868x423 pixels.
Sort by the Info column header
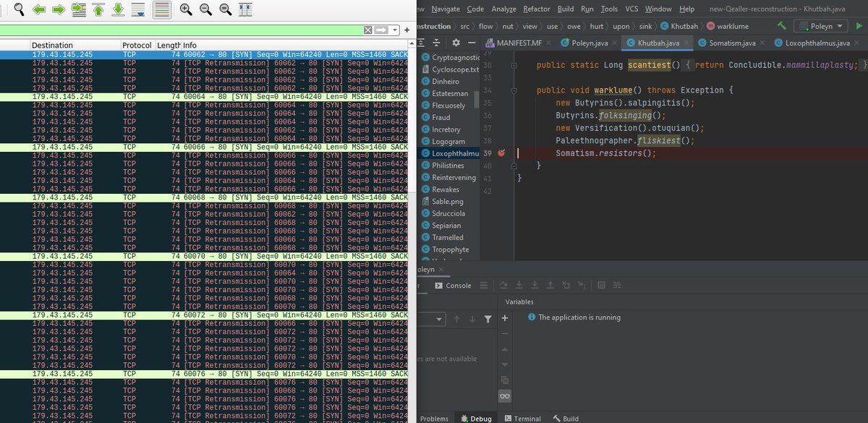click(x=294, y=45)
